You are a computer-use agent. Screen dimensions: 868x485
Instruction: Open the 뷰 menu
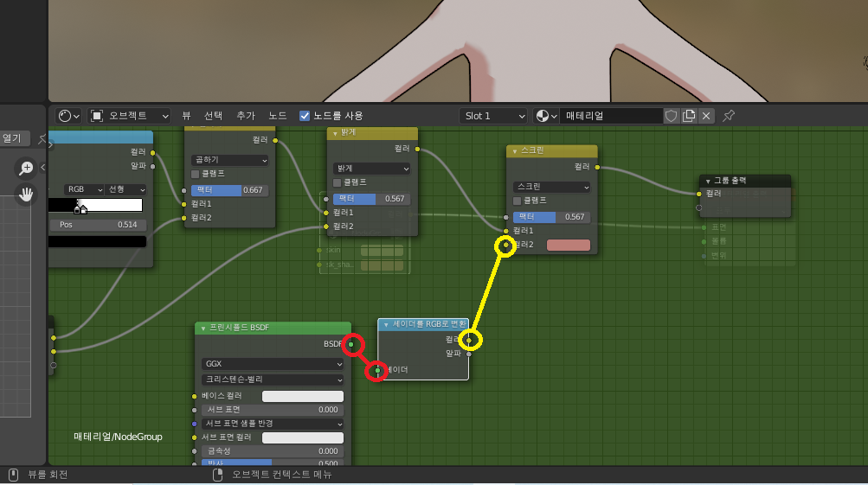tap(187, 116)
